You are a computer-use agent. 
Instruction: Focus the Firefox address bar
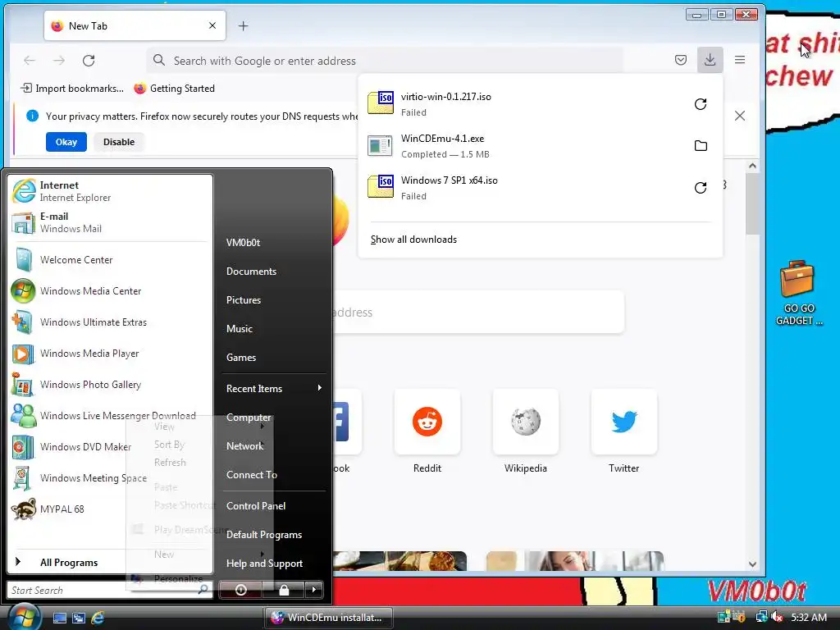click(x=385, y=61)
